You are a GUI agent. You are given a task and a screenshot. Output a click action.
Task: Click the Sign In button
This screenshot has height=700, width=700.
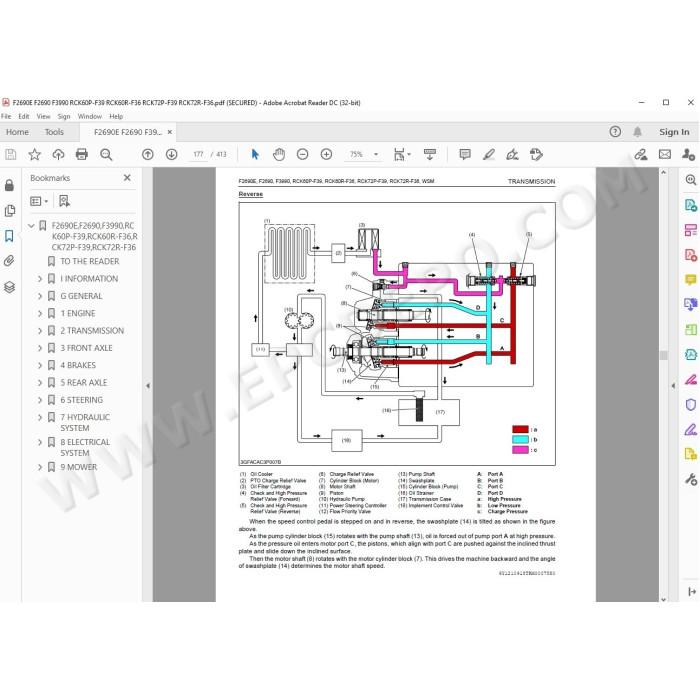(674, 132)
